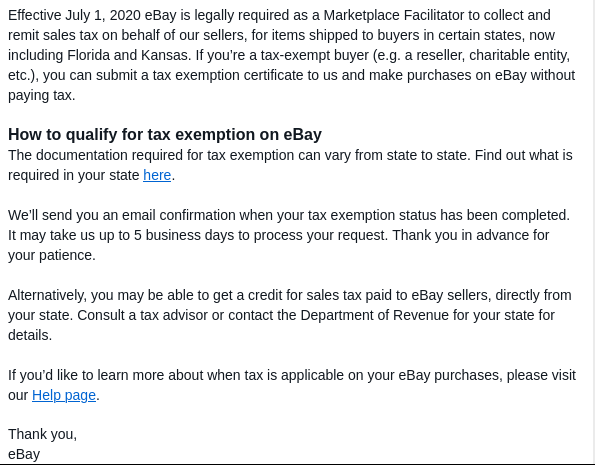Click the "your patience." text

(x=52, y=255)
